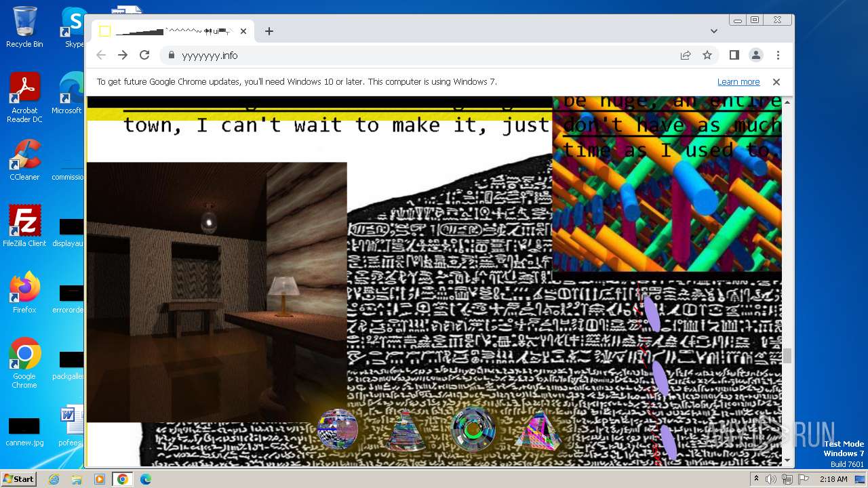Open the Chrome side panel
The image size is (868, 488).
tap(734, 56)
